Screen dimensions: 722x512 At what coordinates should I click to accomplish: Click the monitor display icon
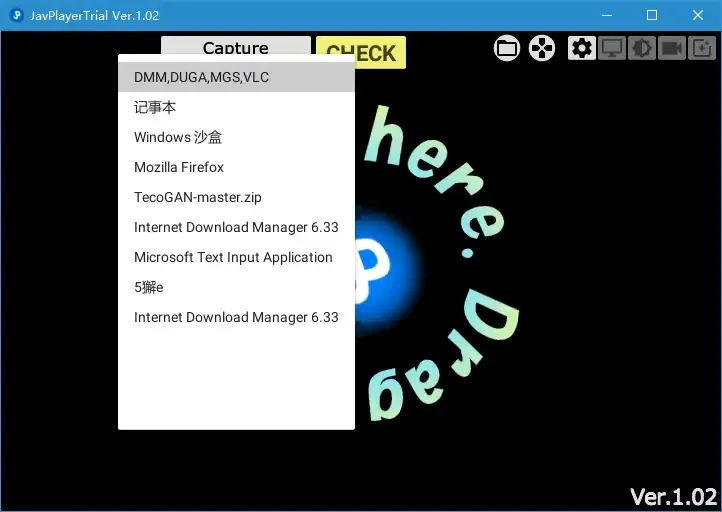pos(611,48)
